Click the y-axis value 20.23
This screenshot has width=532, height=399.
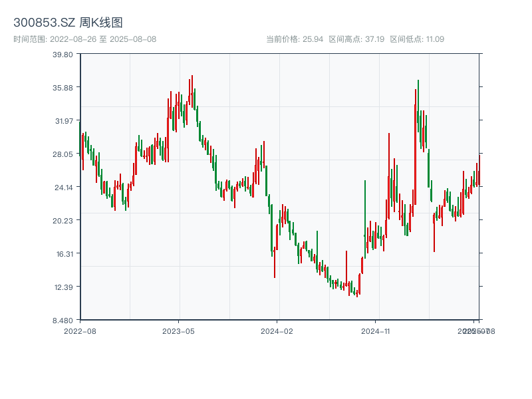click(63, 221)
